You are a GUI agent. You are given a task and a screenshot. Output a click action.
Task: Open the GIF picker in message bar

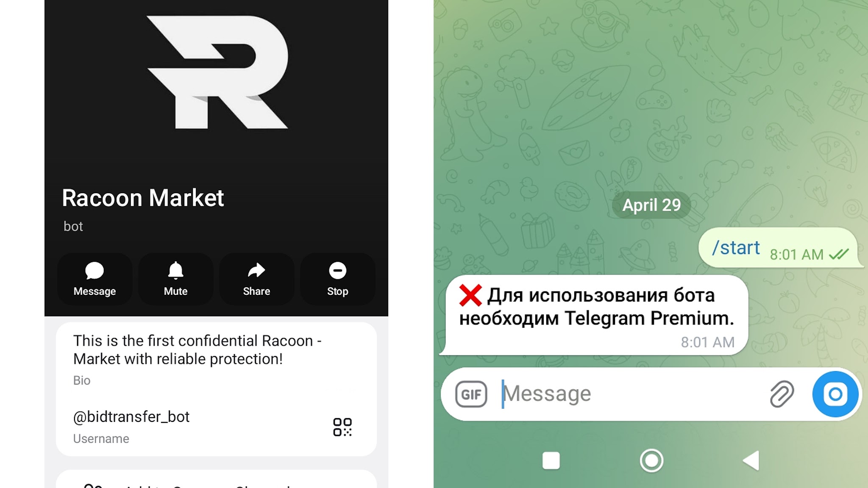(x=471, y=394)
